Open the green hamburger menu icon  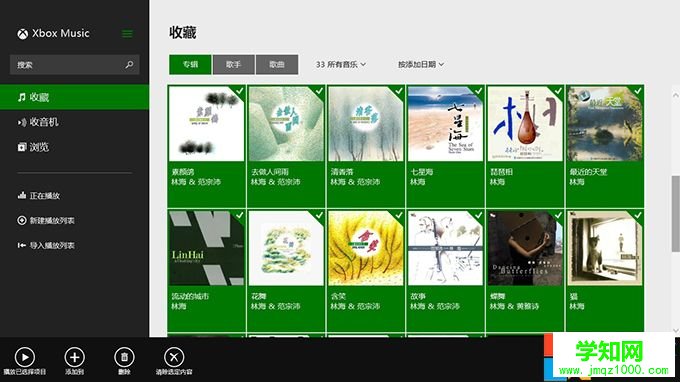coord(127,34)
